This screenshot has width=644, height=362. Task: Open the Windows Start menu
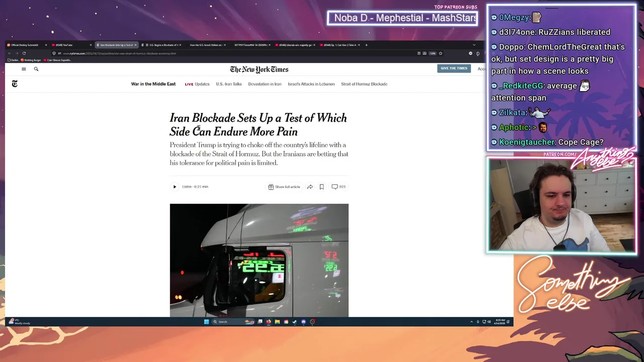[206, 322]
